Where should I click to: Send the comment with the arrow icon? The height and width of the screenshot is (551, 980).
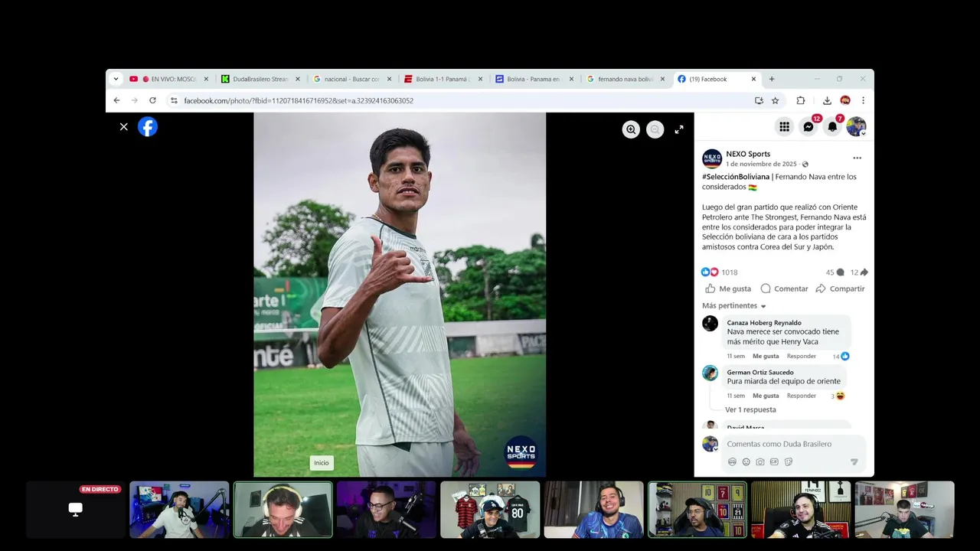(854, 462)
